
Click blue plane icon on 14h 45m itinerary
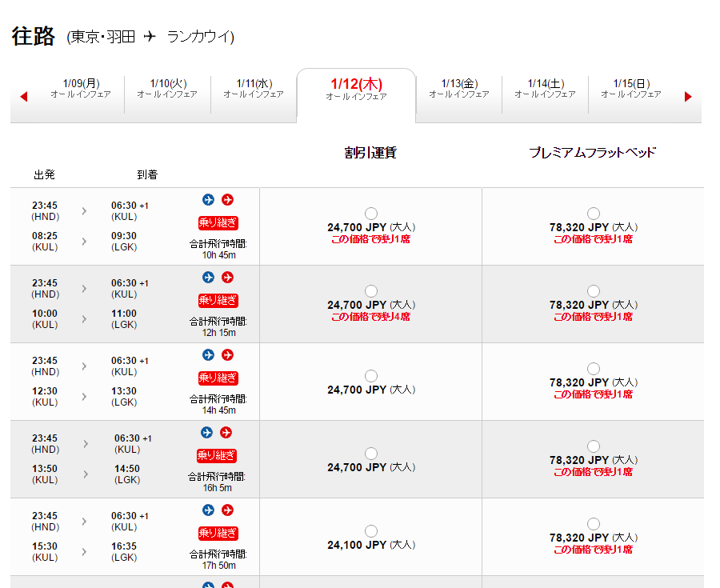click(x=208, y=354)
